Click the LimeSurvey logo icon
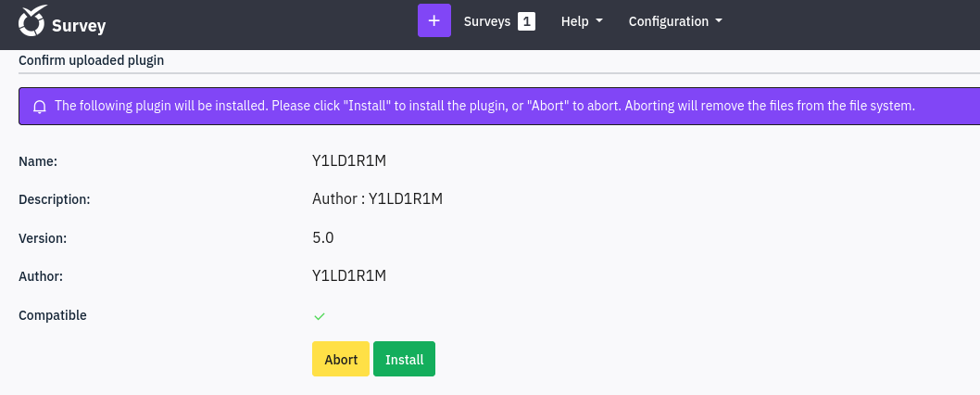 (31, 20)
